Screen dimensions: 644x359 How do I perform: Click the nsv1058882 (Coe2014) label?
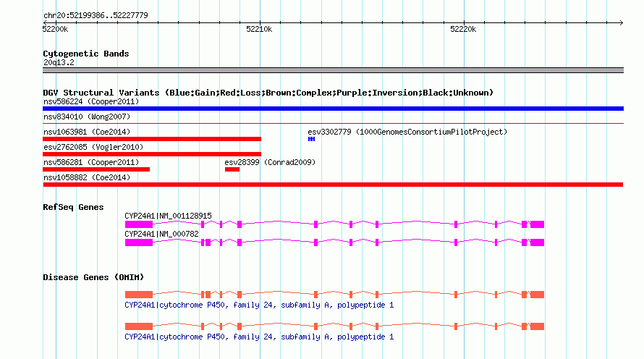pyautogui.click(x=87, y=177)
